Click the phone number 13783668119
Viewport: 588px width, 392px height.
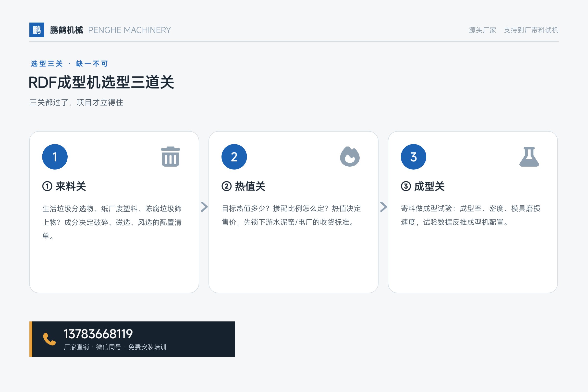click(x=98, y=334)
